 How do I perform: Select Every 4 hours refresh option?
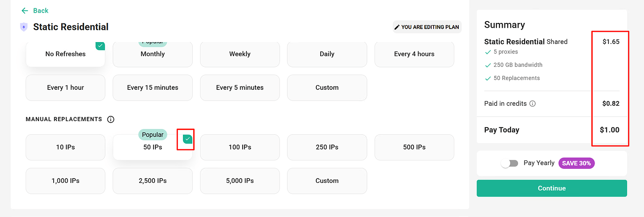pos(414,54)
